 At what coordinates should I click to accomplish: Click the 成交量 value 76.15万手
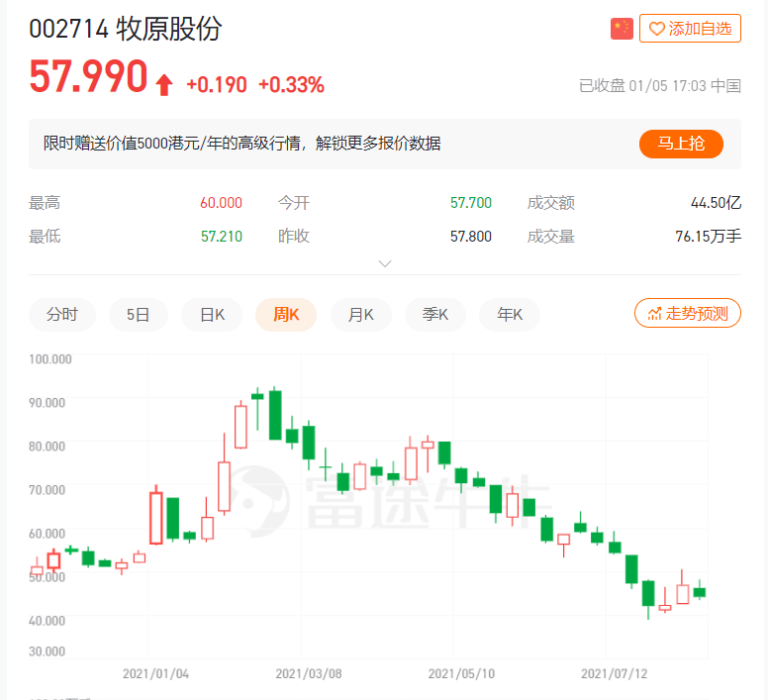[709, 237]
